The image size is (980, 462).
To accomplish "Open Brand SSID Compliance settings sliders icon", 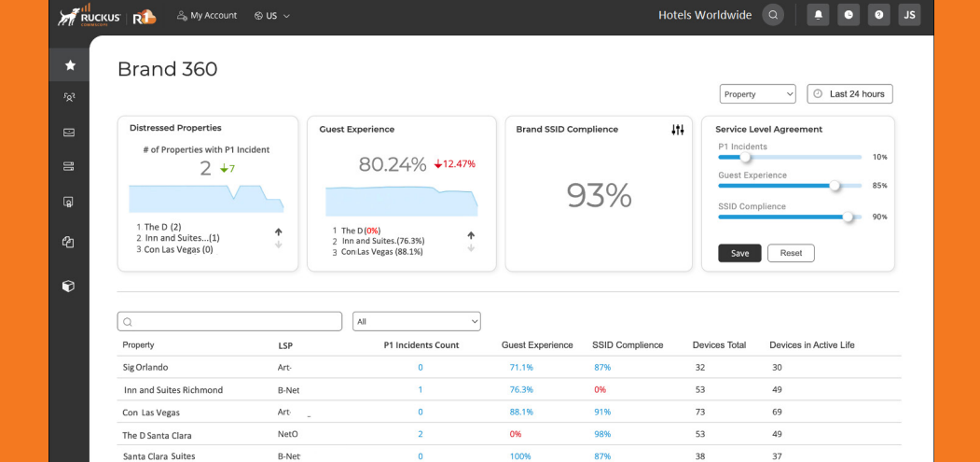I will pos(678,130).
